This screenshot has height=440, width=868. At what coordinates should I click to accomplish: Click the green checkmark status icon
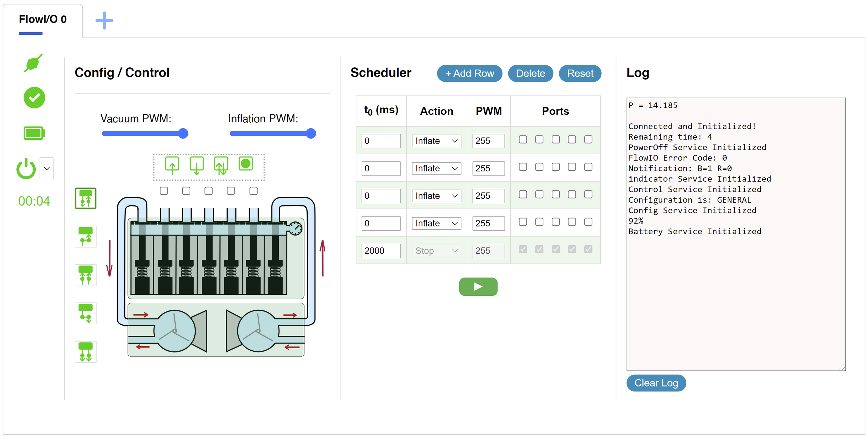coord(34,98)
